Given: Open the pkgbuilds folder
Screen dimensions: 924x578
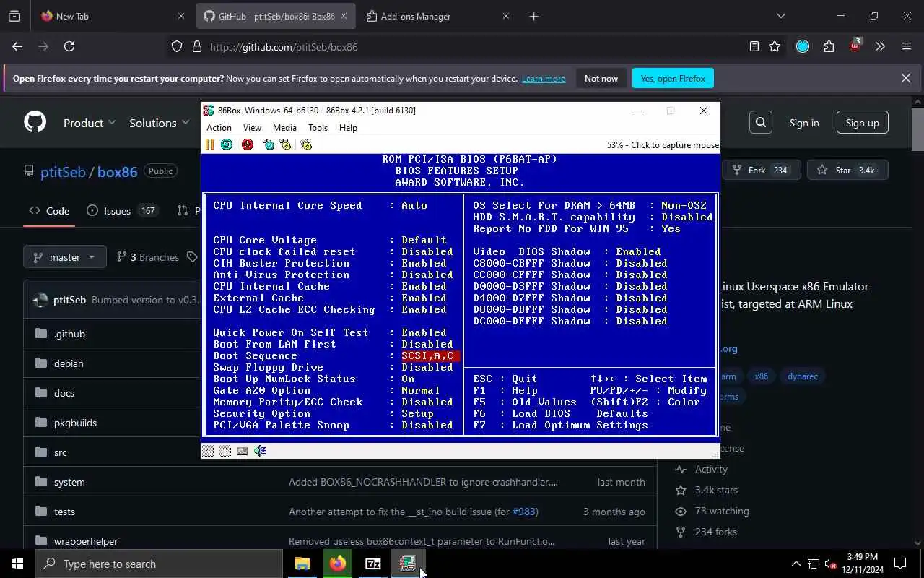Looking at the screenshot, I should click(75, 423).
